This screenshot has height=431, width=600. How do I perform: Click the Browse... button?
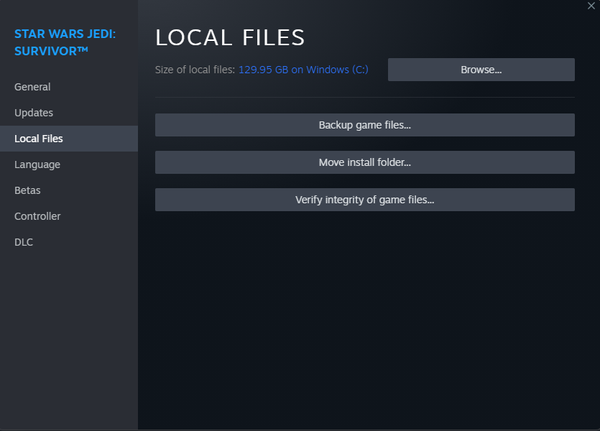pyautogui.click(x=481, y=70)
